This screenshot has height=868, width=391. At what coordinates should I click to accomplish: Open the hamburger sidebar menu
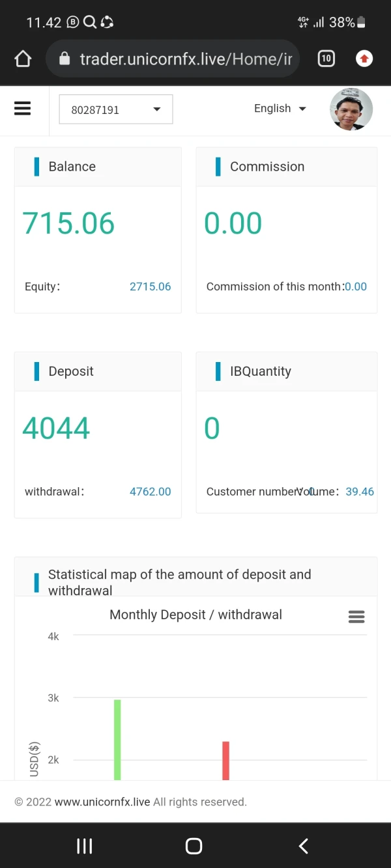[x=23, y=108]
